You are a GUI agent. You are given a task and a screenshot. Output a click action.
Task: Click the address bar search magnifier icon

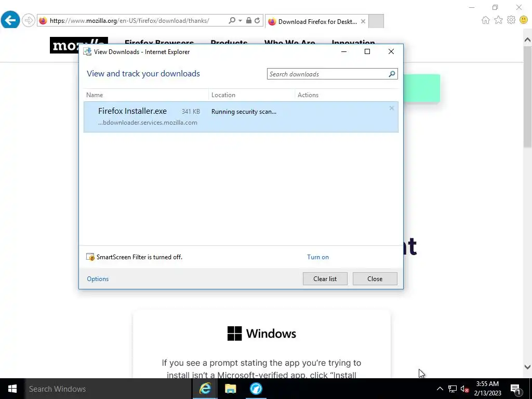pyautogui.click(x=232, y=21)
